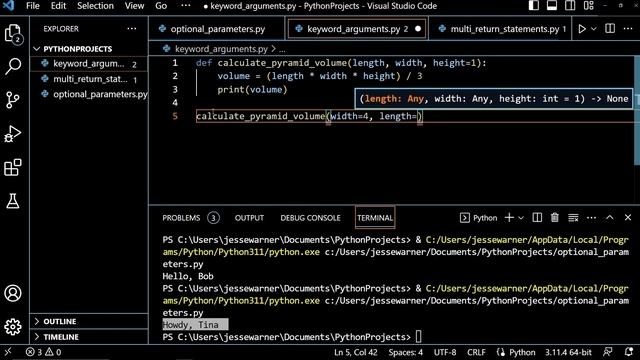
Task: Open the Accounts menu icon
Action: tap(13, 293)
